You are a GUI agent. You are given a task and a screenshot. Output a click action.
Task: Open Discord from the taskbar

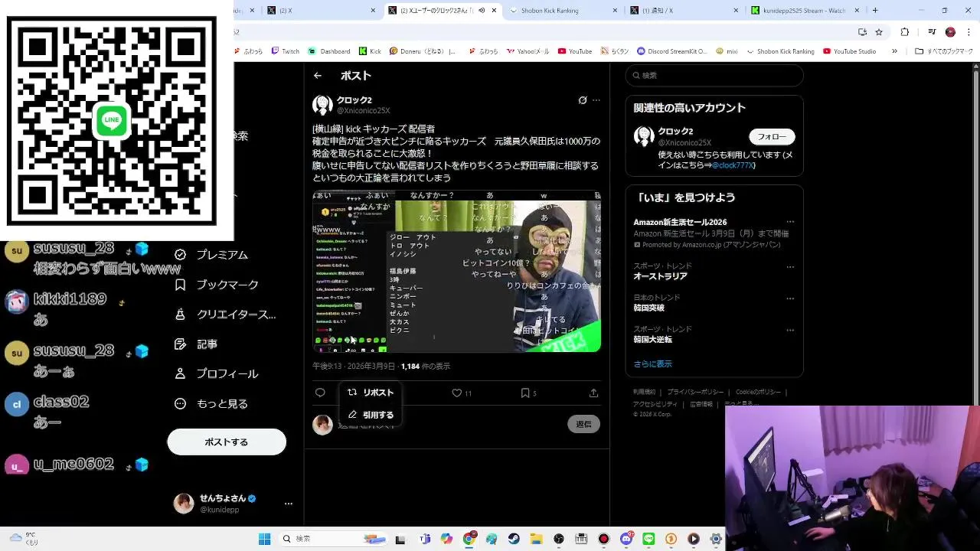point(626,539)
